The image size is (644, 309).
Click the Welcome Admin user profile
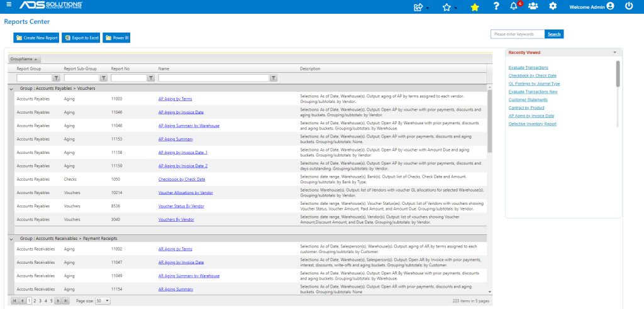(x=592, y=6)
